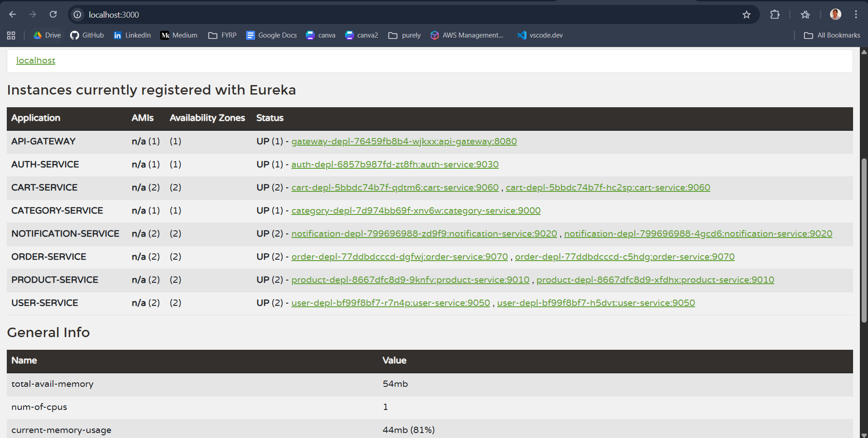The width and height of the screenshot is (868, 438).
Task: Open notification-depl zd9f9 notification-service:9020 link
Action: 424,234
